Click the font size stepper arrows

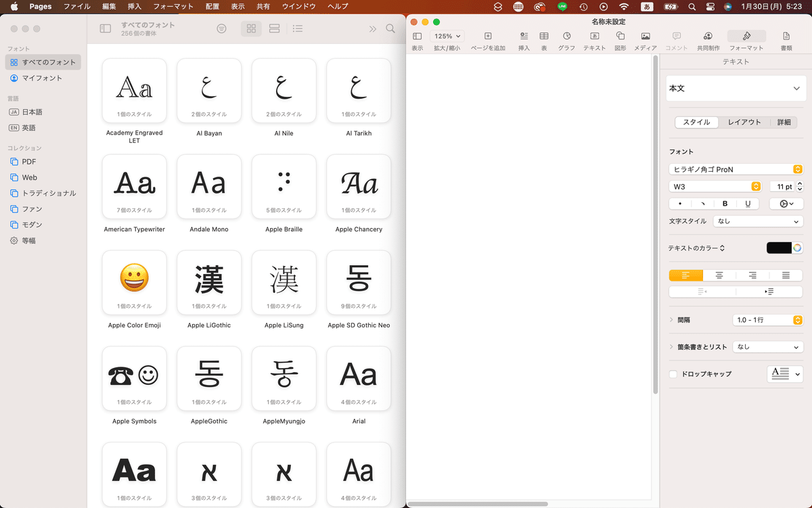tap(800, 186)
